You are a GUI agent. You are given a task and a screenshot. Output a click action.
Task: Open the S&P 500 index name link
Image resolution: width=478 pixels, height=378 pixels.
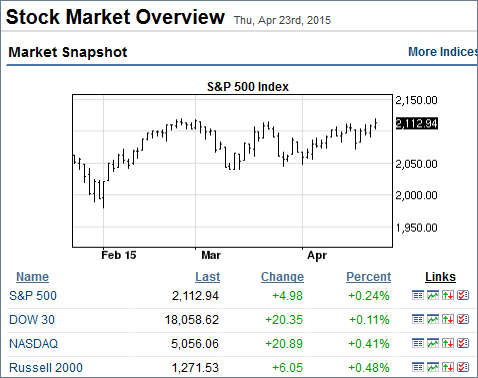(33, 296)
